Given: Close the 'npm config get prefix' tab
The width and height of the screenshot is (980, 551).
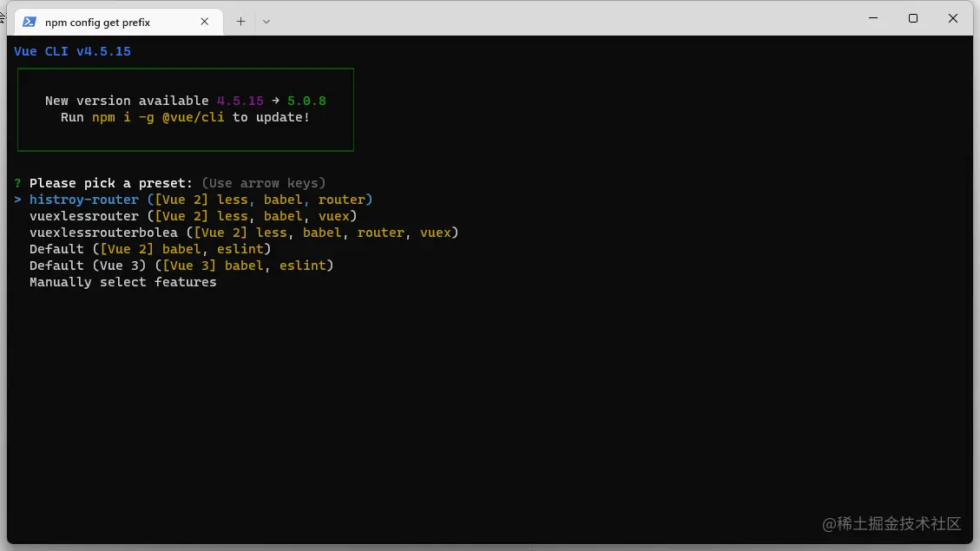Looking at the screenshot, I should tap(204, 22).
